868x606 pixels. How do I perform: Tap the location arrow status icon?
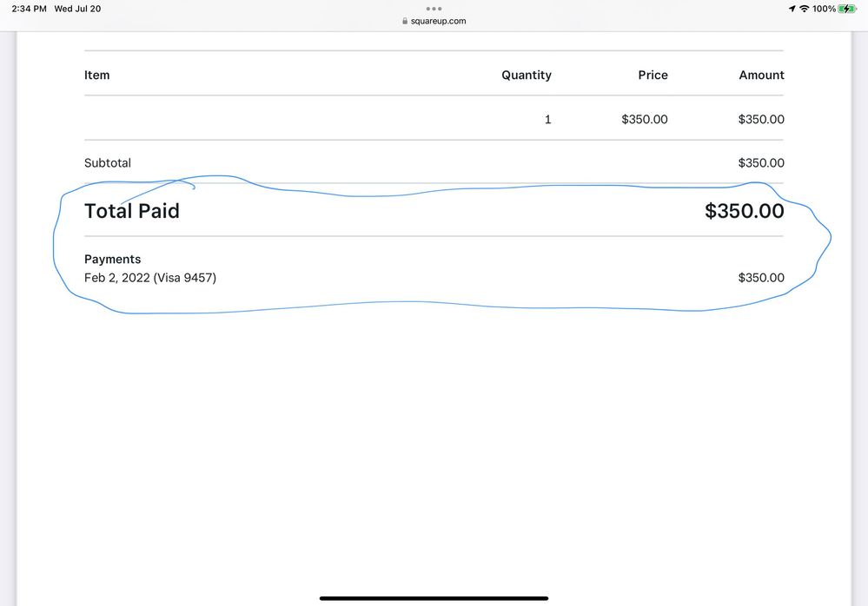tap(792, 9)
